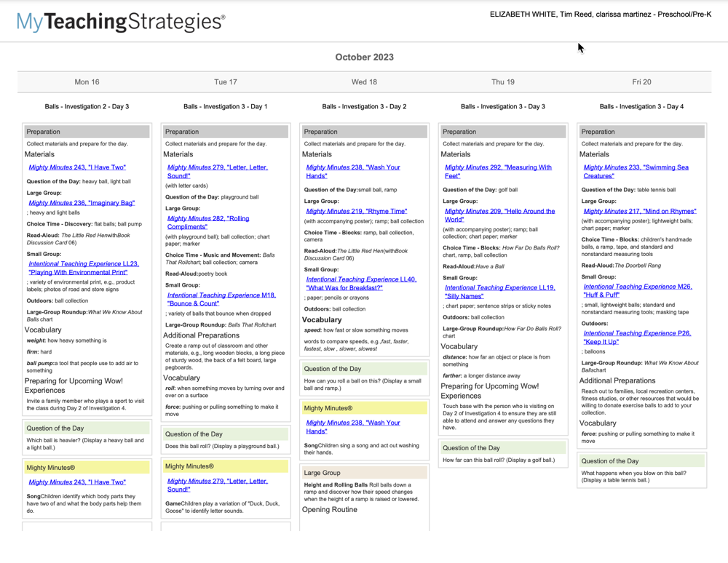Open "Mighty Minutes 238, 'Wash Your Hands'" link

352,170
